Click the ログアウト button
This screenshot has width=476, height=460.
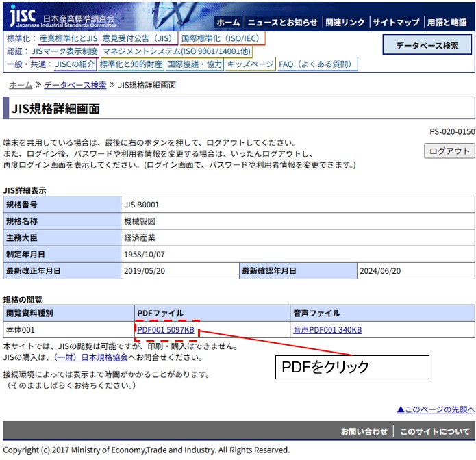point(449,151)
